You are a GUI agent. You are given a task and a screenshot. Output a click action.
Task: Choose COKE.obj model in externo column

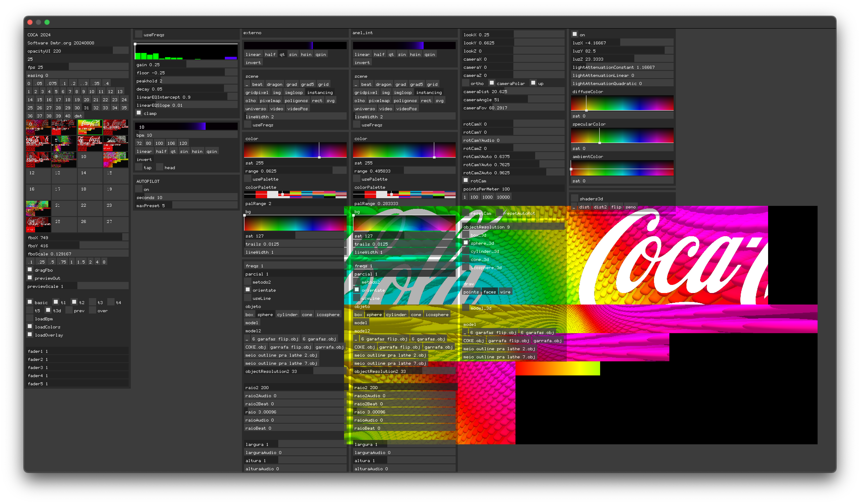click(x=256, y=347)
